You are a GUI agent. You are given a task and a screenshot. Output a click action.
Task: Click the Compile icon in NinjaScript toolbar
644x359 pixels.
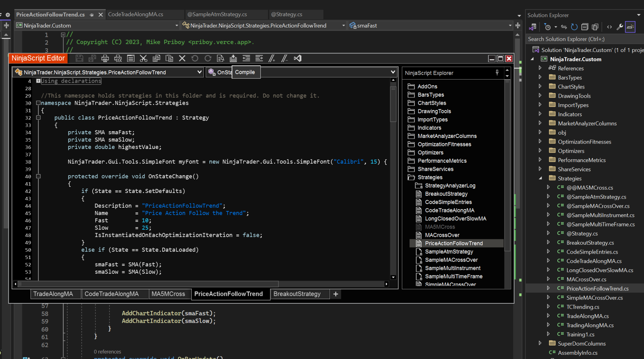coord(233,58)
